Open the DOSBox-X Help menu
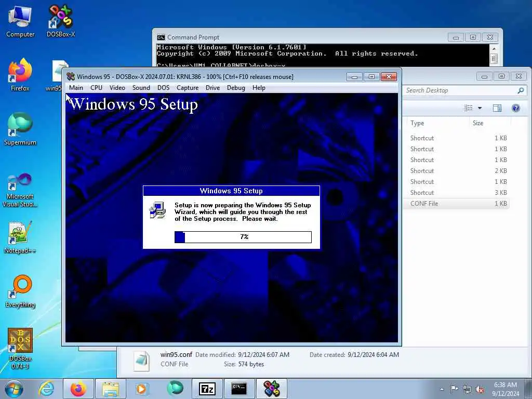 [x=259, y=88]
